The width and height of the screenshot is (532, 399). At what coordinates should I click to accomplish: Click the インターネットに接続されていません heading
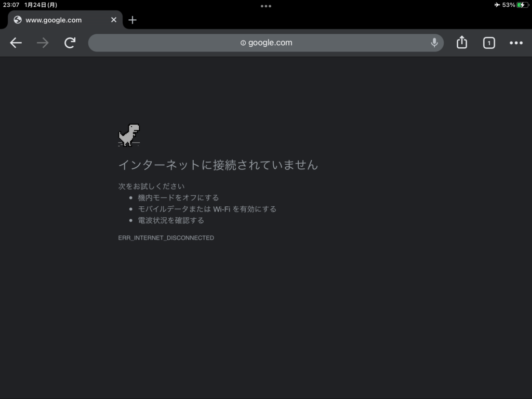click(218, 165)
